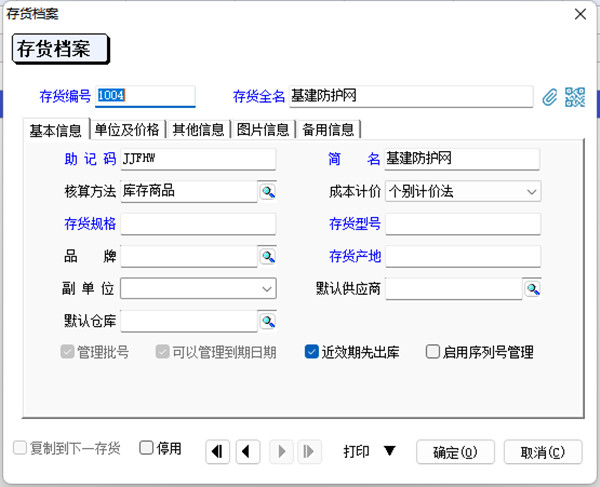Open lookup for 默认仓库 field
This screenshot has width=600, height=487.
[267, 321]
